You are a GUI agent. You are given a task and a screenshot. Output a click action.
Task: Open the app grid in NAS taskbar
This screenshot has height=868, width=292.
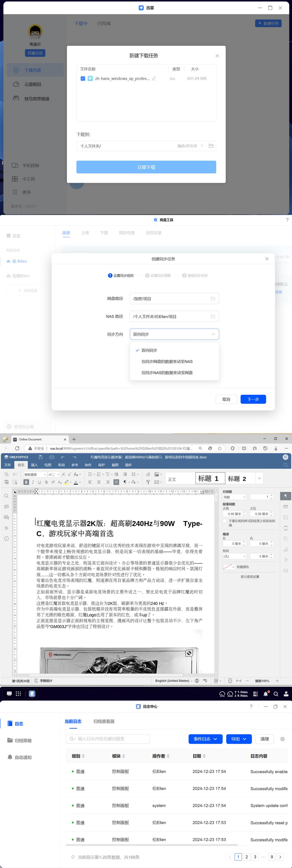(18, 694)
